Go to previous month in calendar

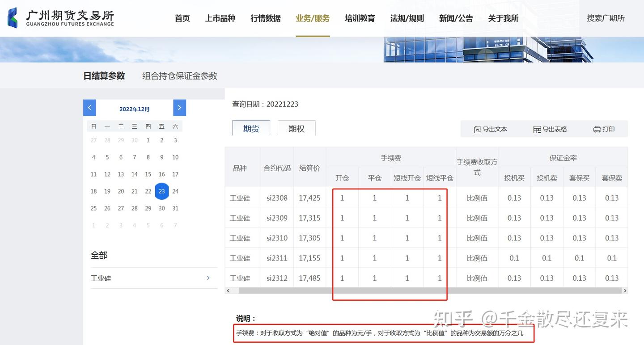coord(89,108)
